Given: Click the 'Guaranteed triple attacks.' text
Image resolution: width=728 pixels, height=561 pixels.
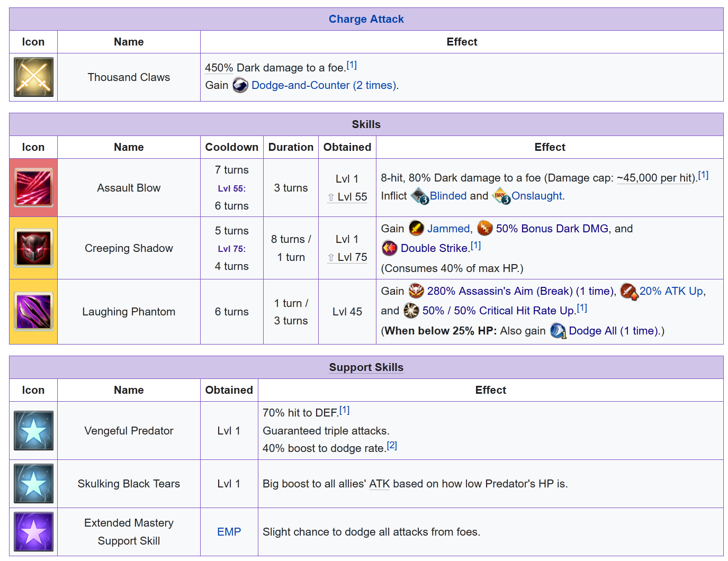Looking at the screenshot, I should [326, 431].
